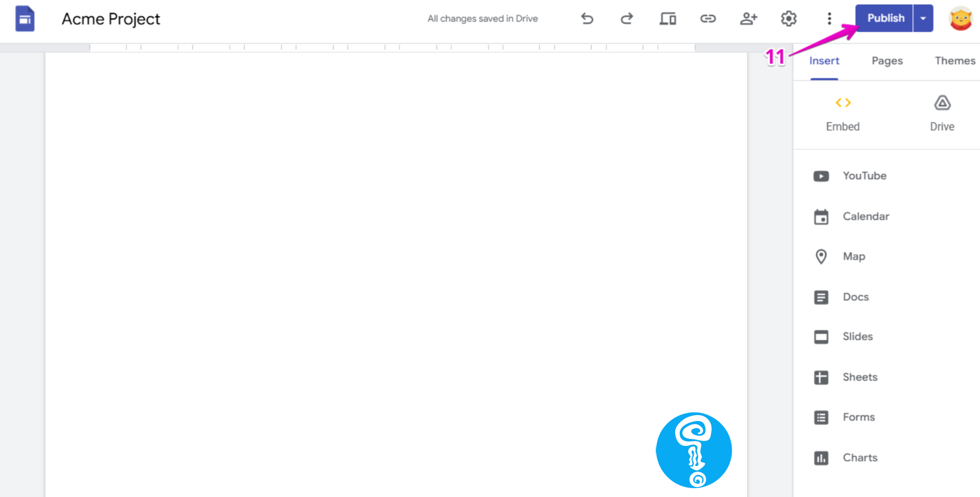Edit the Acme Project title field

pyautogui.click(x=111, y=19)
